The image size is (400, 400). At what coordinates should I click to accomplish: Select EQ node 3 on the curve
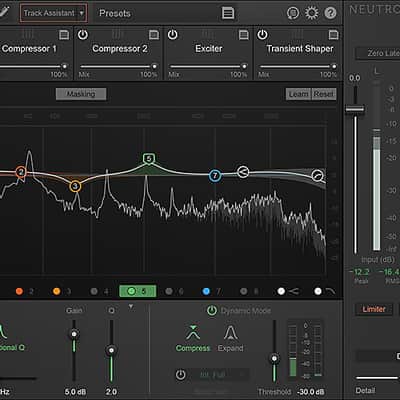(75, 186)
